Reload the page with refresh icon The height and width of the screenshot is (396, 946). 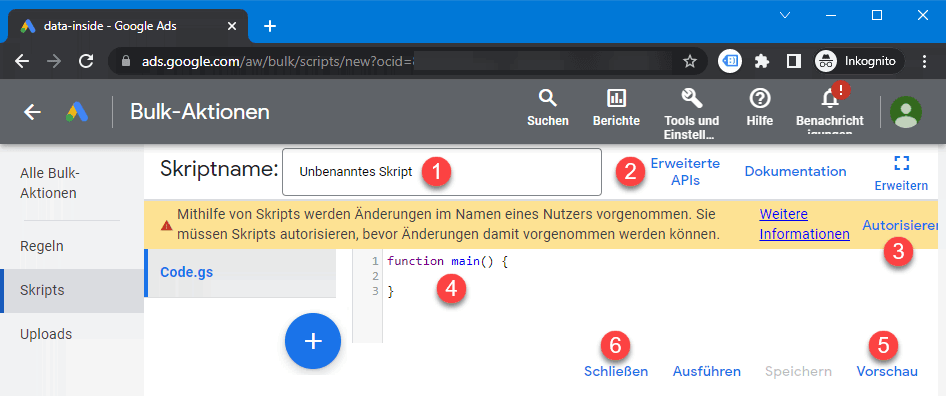86,61
